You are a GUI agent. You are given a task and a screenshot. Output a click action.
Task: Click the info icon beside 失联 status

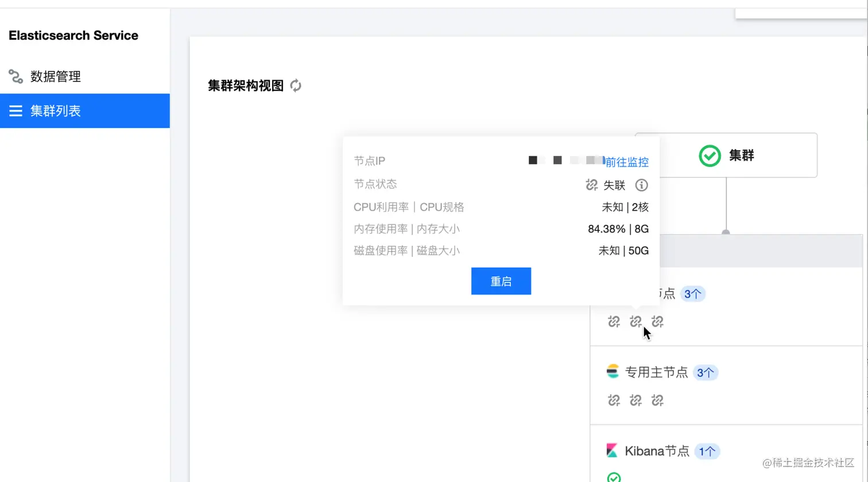(x=641, y=185)
